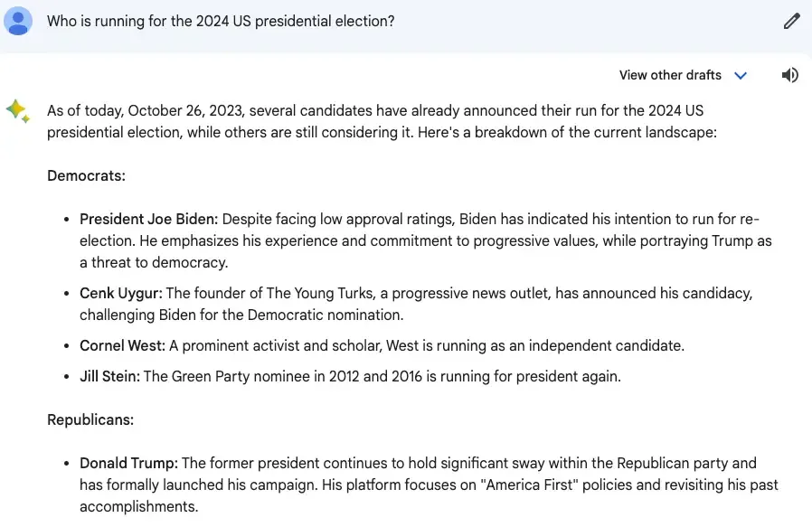Screen dimensions: 812x527
Task: Click the 'Democrats:' section heading
Action: (x=86, y=175)
